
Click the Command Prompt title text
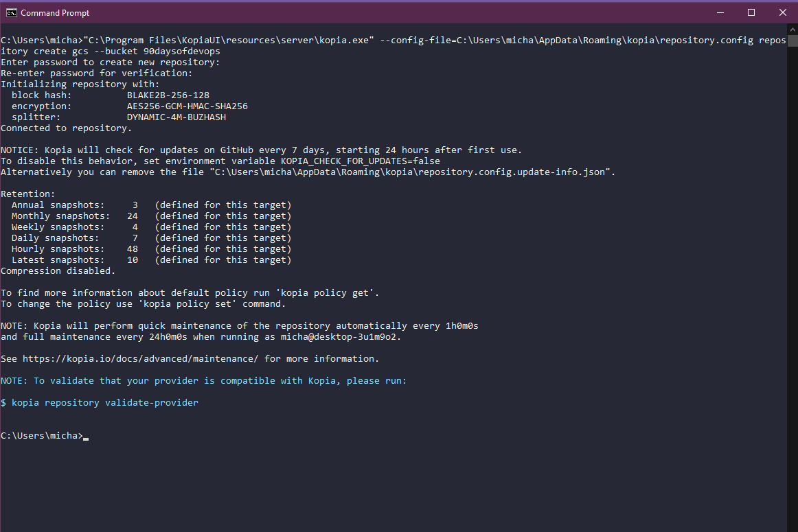(x=55, y=13)
